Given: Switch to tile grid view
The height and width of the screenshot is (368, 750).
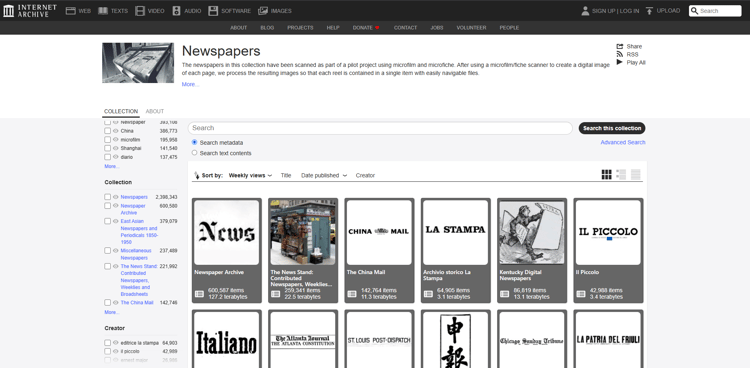Looking at the screenshot, I should (x=607, y=175).
